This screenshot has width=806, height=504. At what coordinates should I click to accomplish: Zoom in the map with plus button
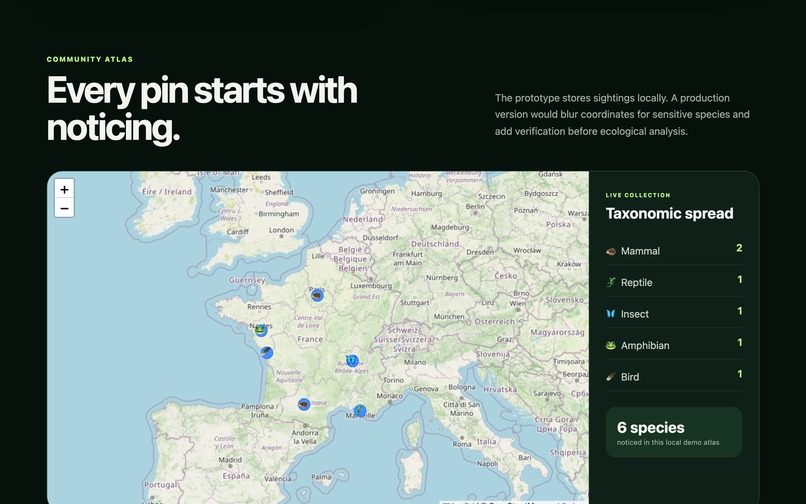click(x=64, y=189)
